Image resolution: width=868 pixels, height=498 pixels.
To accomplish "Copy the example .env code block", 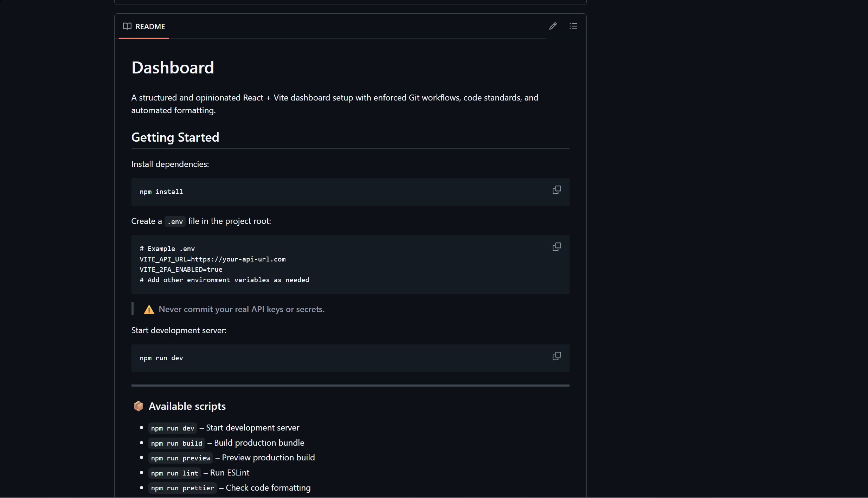I will (x=557, y=247).
